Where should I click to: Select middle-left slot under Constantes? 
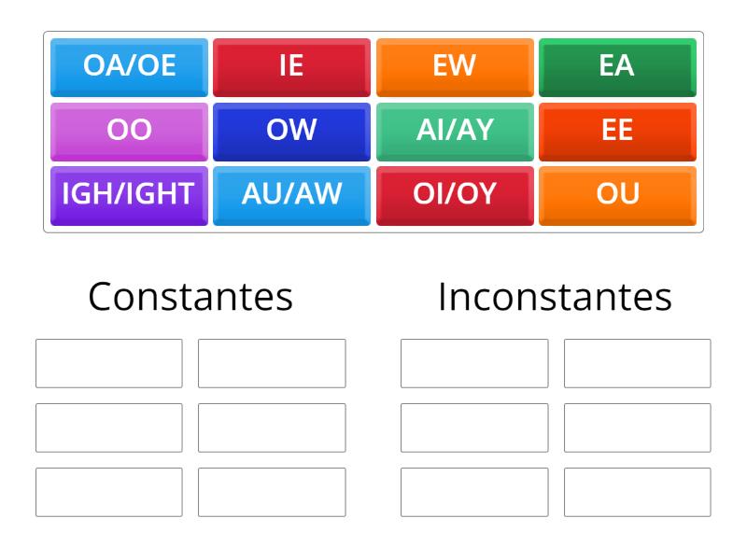[x=109, y=427]
